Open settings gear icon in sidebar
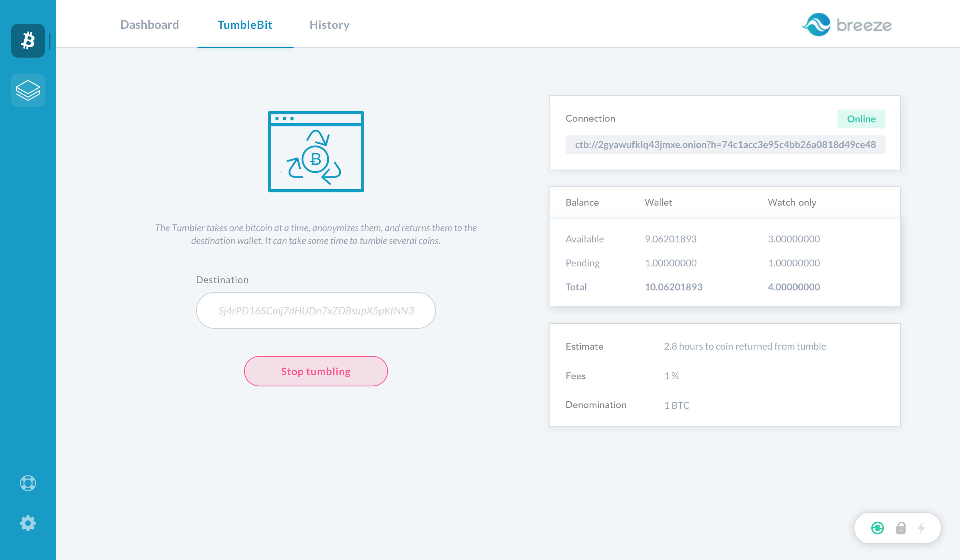The image size is (960, 560). pyautogui.click(x=28, y=523)
